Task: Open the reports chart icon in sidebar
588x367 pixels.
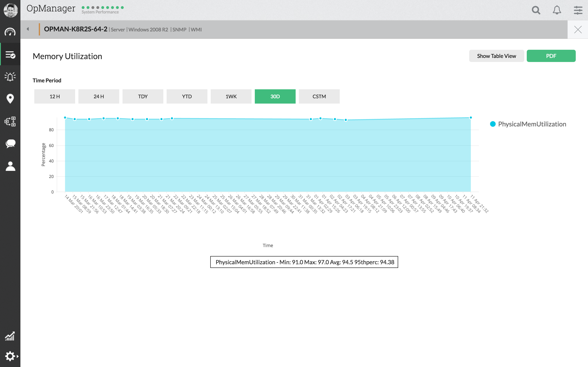Action: pos(10,336)
